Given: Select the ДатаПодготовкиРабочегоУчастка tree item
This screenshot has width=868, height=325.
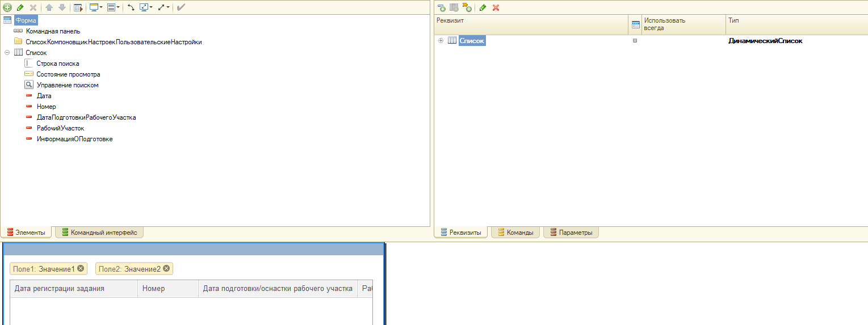Looking at the screenshot, I should [x=86, y=117].
